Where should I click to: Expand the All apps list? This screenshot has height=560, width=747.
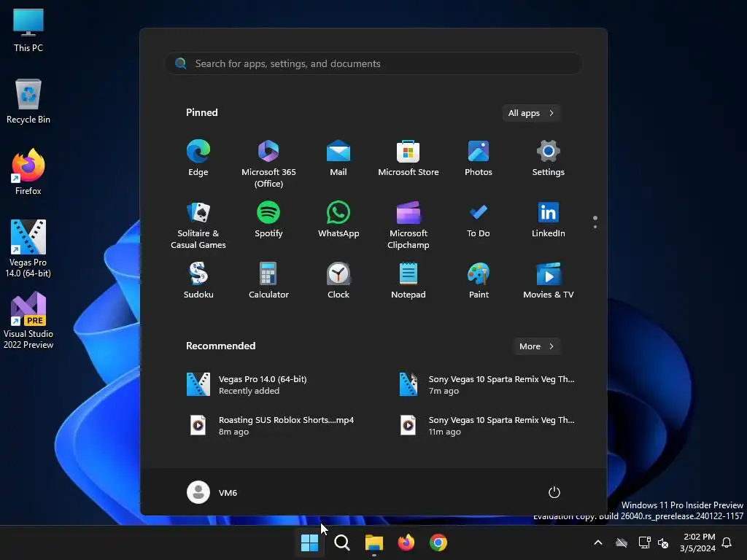pyautogui.click(x=531, y=113)
